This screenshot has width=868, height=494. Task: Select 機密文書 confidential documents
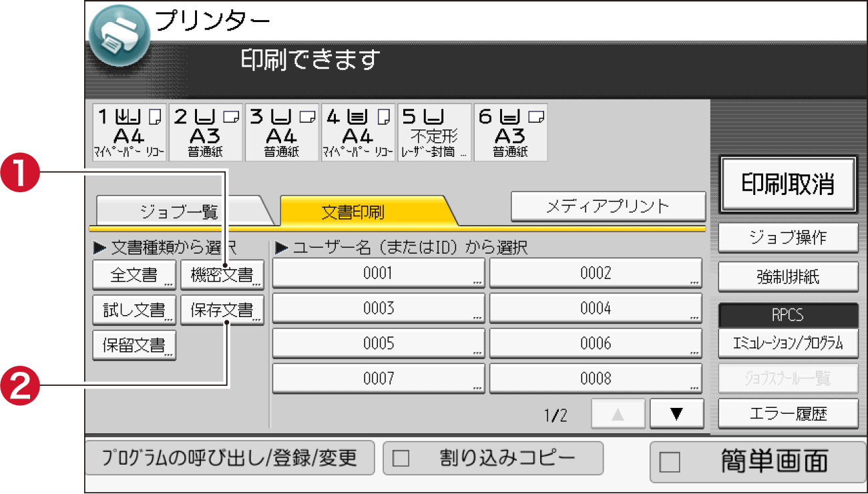(222, 274)
